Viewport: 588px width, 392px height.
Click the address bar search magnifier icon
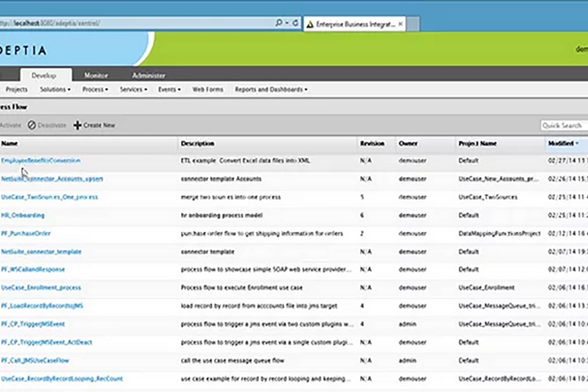click(279, 23)
